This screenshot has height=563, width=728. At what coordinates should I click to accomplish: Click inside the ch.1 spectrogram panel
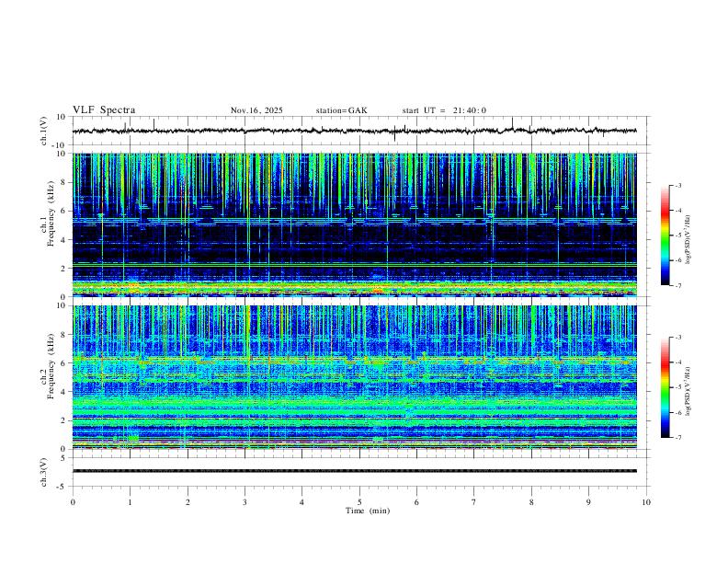click(354, 224)
